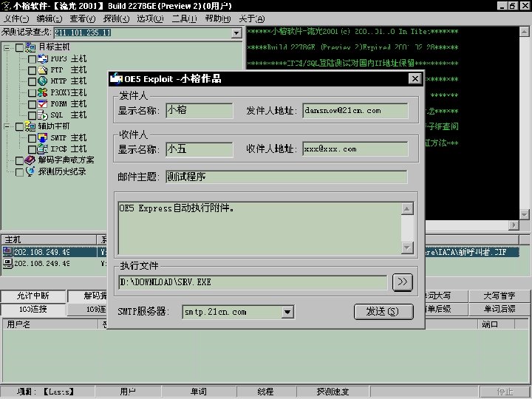Click the FTP 主机 folder icon

coord(42,70)
